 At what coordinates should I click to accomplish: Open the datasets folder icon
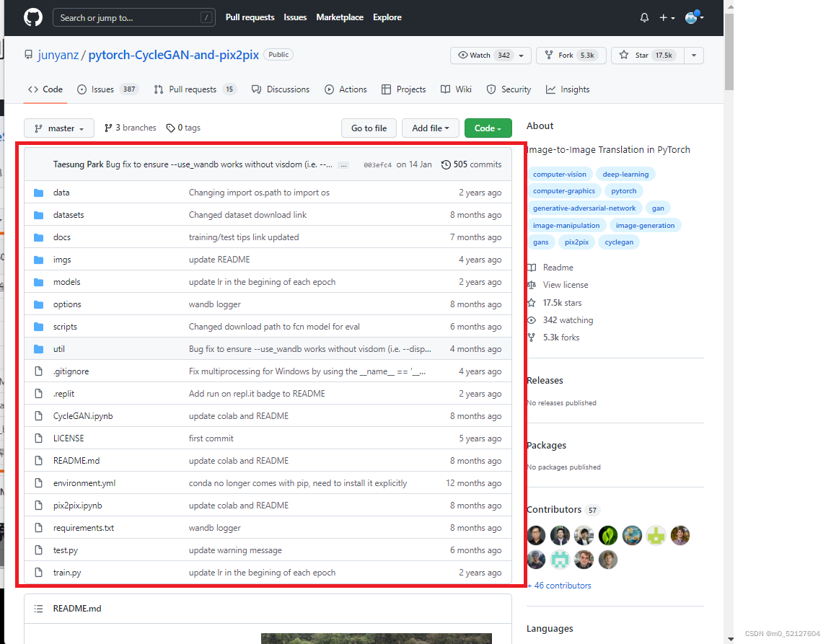tap(39, 215)
